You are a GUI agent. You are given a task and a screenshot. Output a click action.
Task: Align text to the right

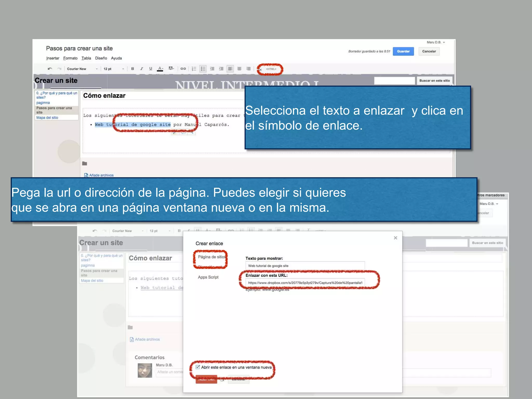pos(248,69)
